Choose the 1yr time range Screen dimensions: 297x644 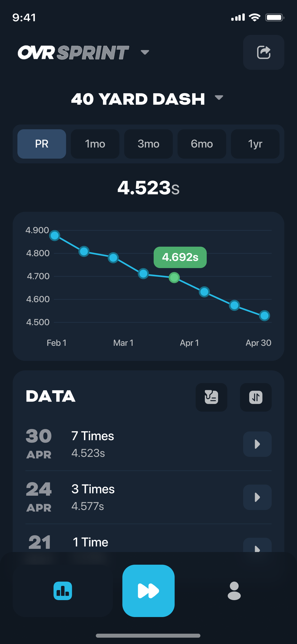pyautogui.click(x=255, y=144)
